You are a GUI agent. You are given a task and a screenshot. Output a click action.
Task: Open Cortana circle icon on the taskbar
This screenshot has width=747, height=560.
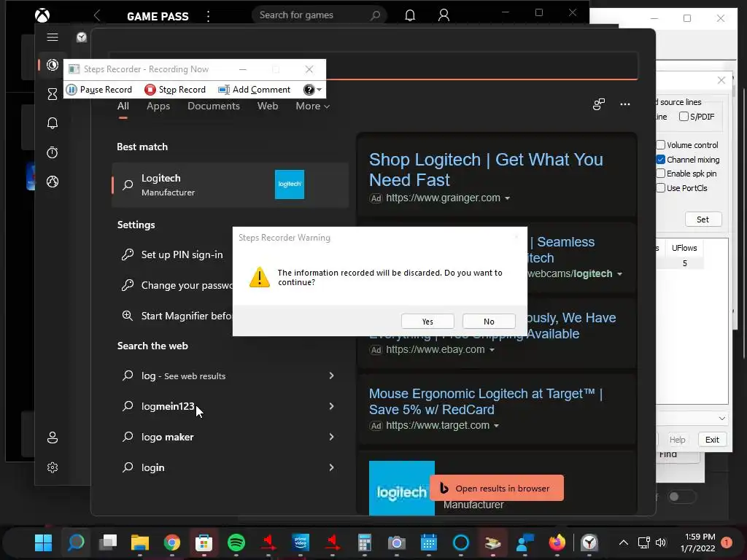pyautogui.click(x=461, y=542)
